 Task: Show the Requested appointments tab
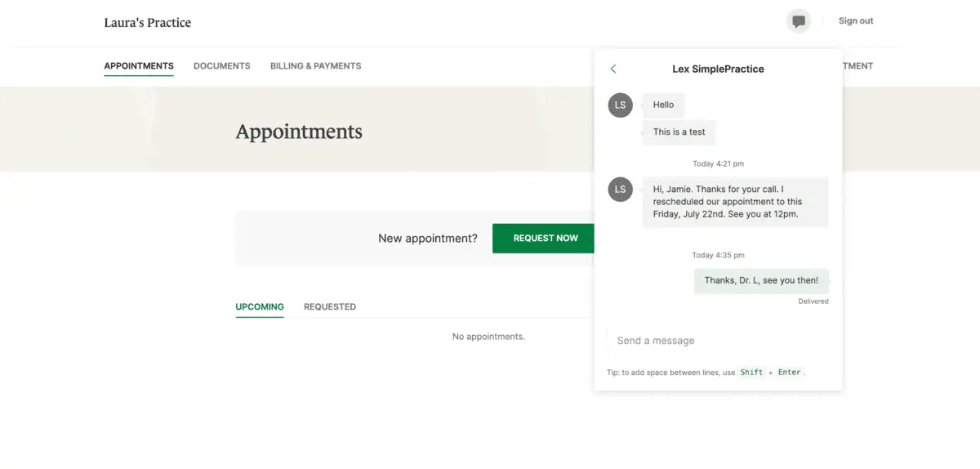click(x=330, y=307)
